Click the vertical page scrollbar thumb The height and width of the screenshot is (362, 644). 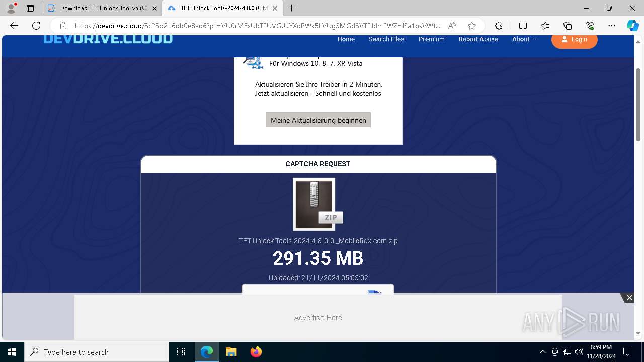tap(638, 104)
